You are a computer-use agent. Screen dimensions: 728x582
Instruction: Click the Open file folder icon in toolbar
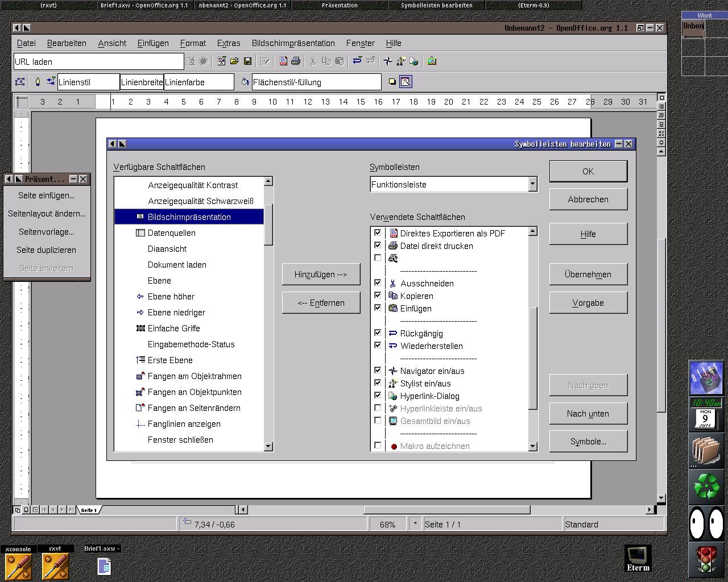[x=234, y=61]
